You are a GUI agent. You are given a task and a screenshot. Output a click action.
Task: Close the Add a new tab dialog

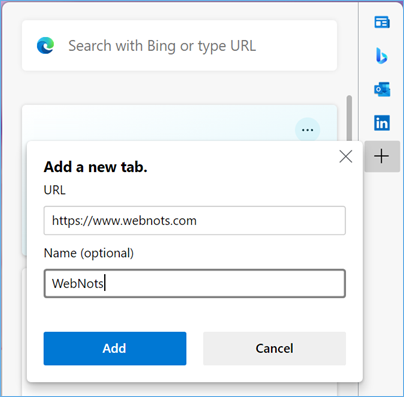346,156
